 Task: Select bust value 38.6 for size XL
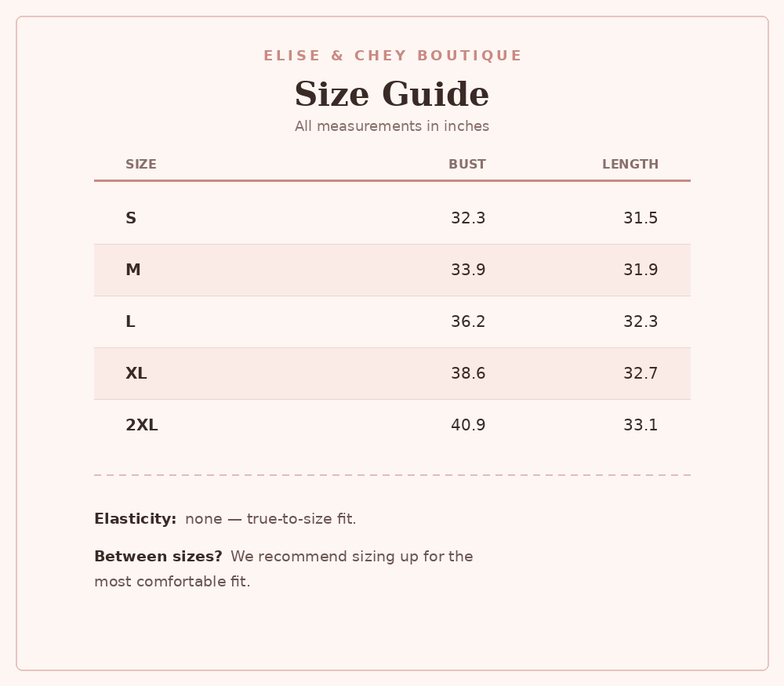[468, 373]
